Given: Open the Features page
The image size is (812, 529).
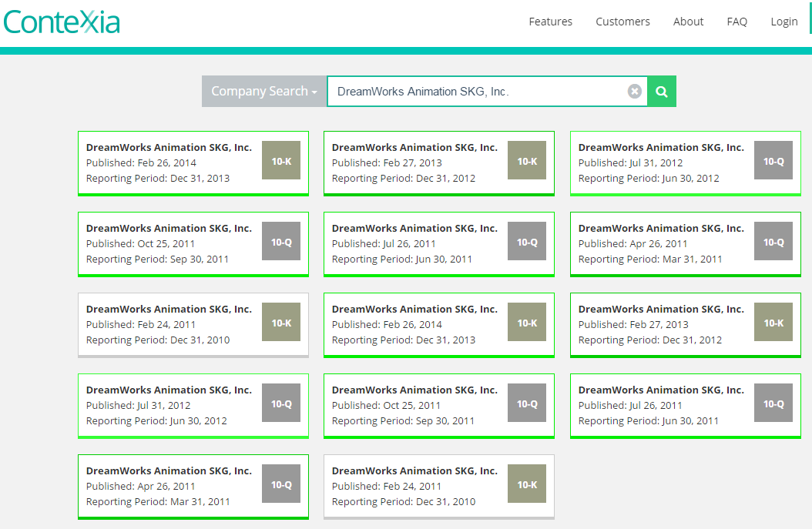Looking at the screenshot, I should coord(551,22).
